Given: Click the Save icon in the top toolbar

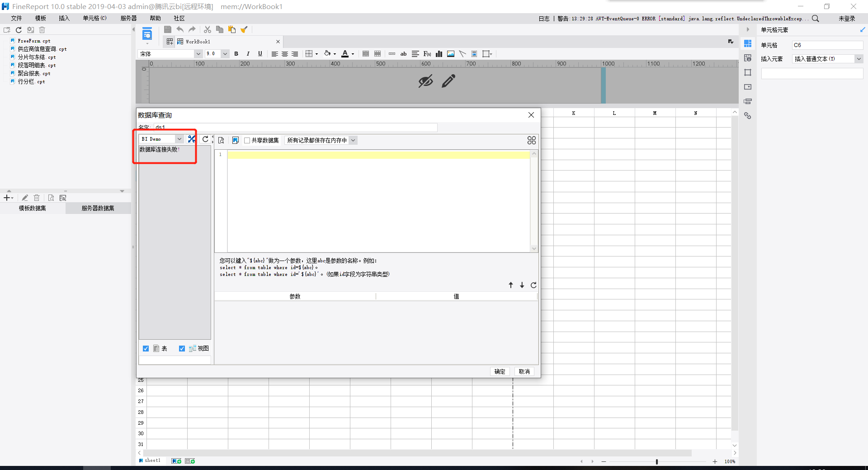Looking at the screenshot, I should tap(168, 29).
